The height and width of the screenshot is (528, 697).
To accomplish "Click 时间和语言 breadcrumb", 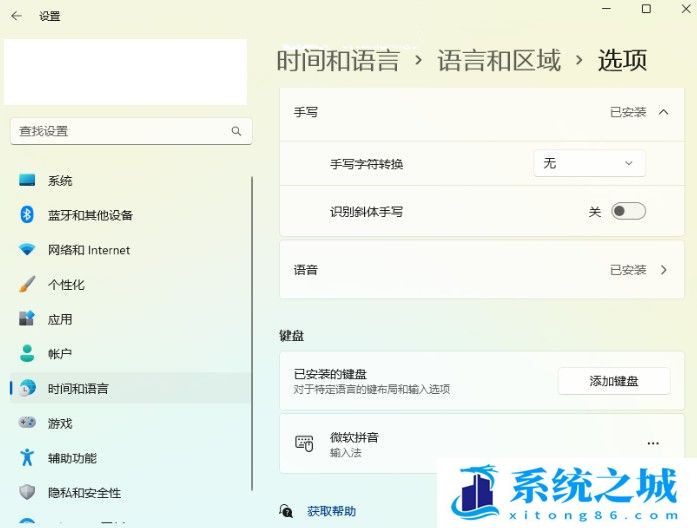I will (x=337, y=60).
